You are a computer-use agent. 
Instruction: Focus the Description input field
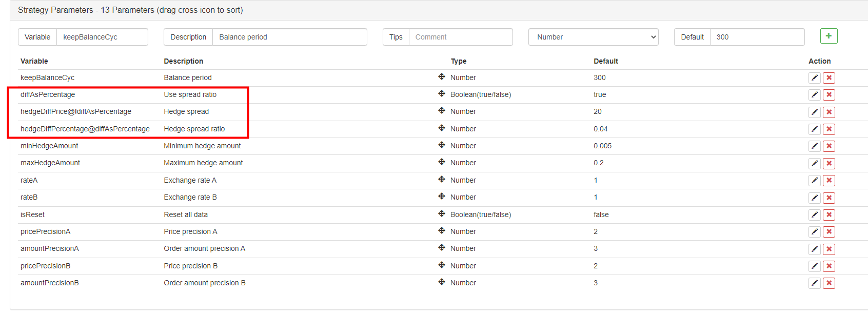tap(289, 37)
